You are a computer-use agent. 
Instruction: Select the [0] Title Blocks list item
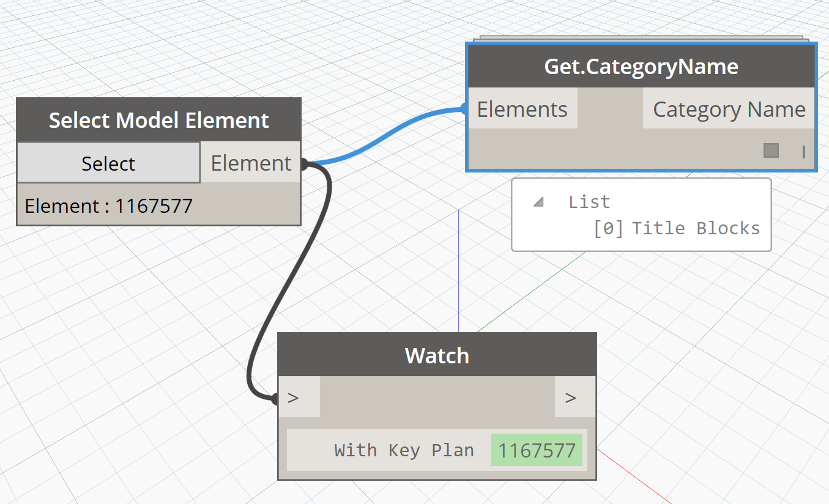677,228
